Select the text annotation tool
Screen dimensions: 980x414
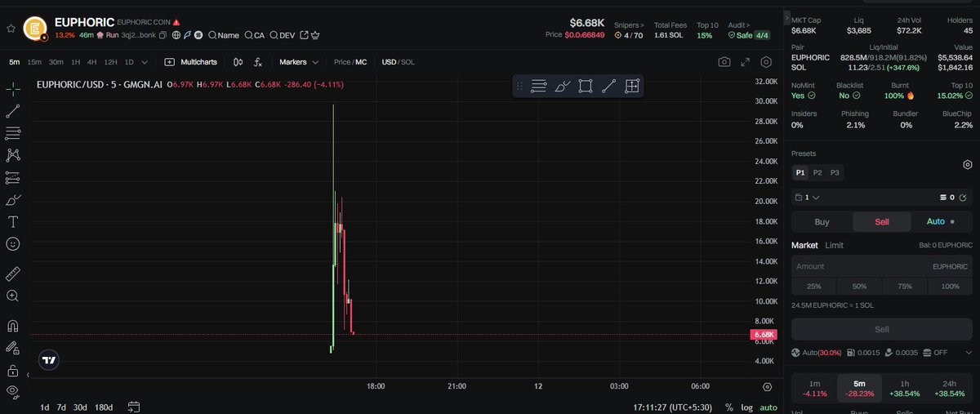point(13,222)
